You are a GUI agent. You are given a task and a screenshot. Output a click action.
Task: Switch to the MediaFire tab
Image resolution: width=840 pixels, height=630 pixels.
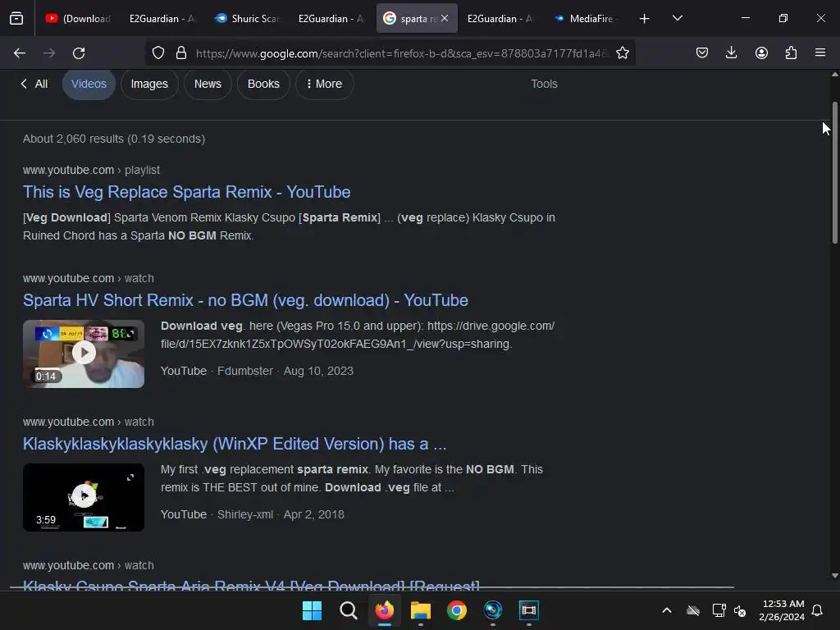tap(585, 18)
